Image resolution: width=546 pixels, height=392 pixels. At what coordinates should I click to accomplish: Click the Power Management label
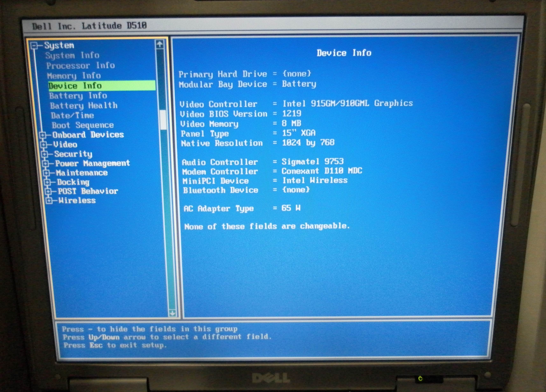pos(92,163)
